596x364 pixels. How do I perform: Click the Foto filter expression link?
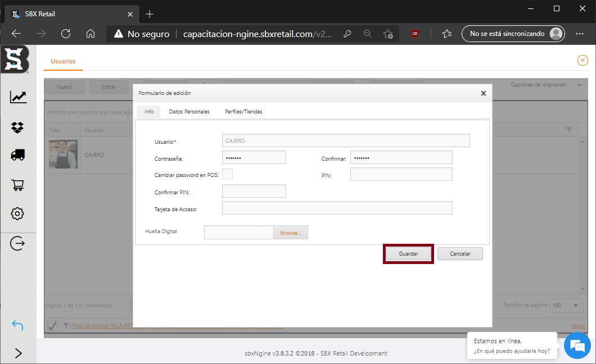[101, 326]
